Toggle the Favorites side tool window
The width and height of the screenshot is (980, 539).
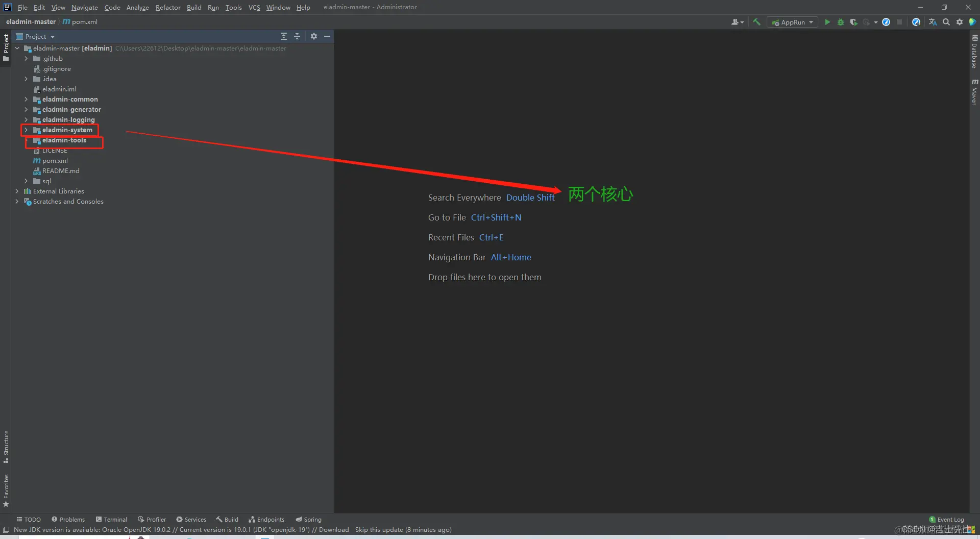[x=6, y=491]
